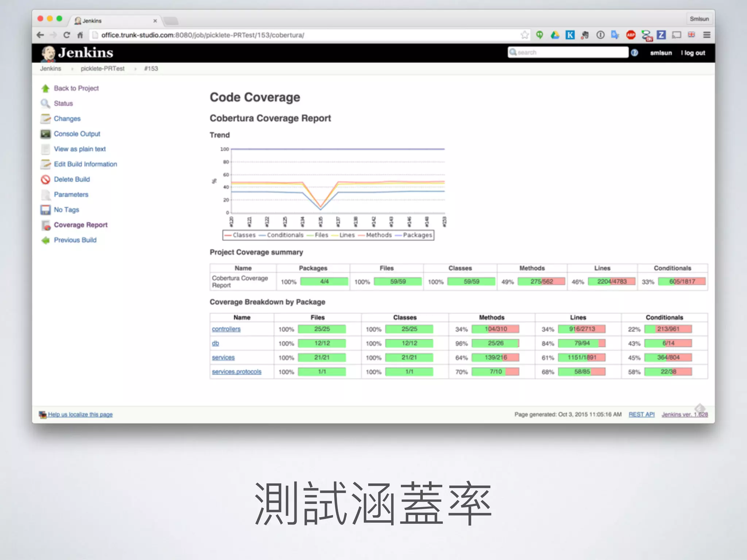
Task: Click the log out link
Action: point(694,53)
